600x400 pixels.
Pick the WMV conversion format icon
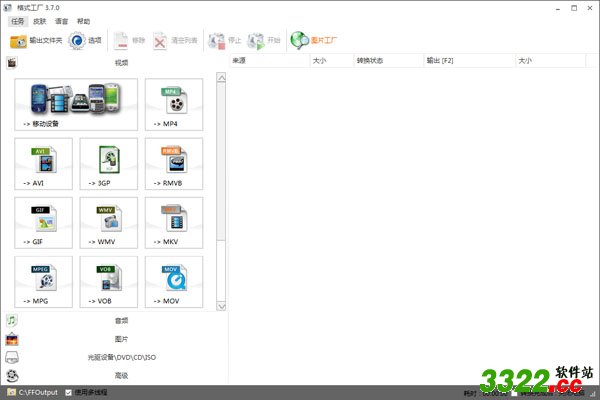pos(108,222)
